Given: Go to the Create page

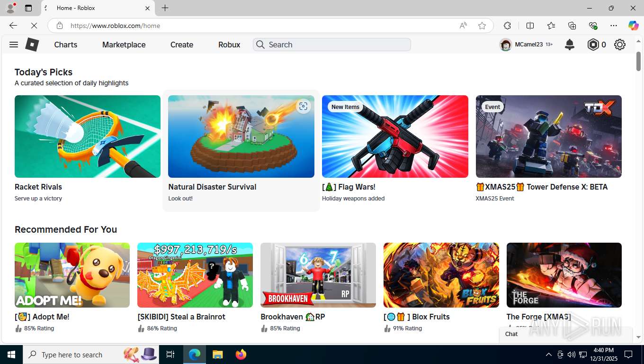Looking at the screenshot, I should click(182, 45).
